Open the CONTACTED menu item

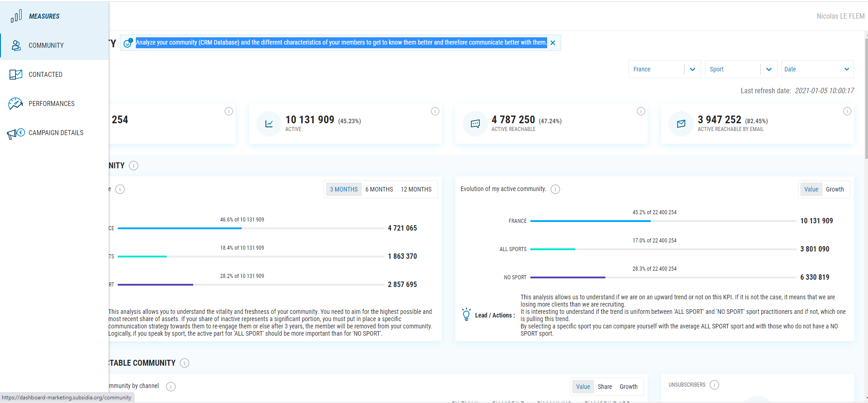click(55, 75)
